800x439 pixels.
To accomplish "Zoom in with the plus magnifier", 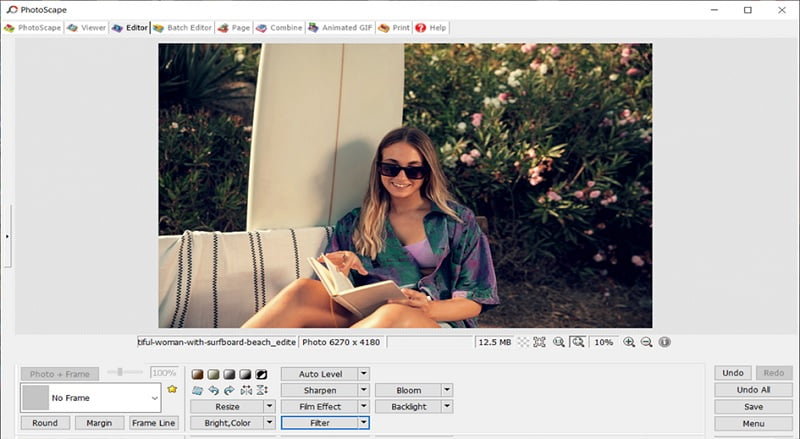I will [x=629, y=342].
